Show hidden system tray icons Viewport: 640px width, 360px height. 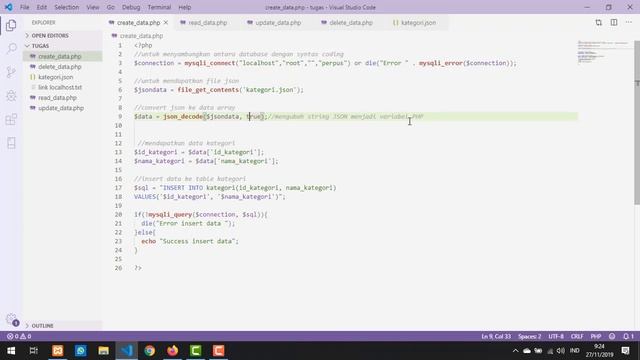516,351
